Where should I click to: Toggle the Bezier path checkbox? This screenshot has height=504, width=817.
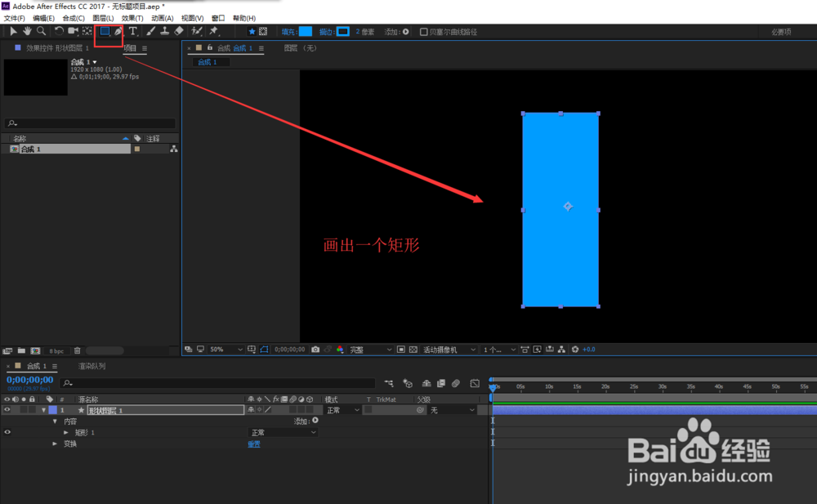click(x=423, y=32)
